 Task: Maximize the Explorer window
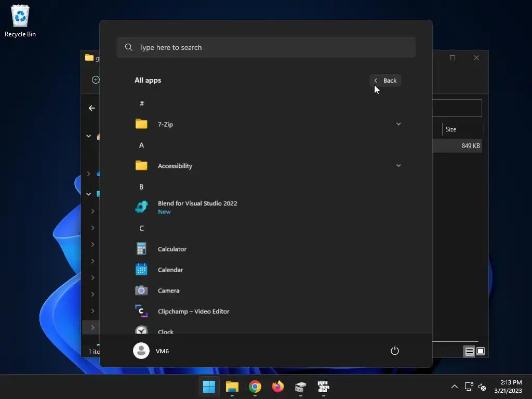point(453,58)
